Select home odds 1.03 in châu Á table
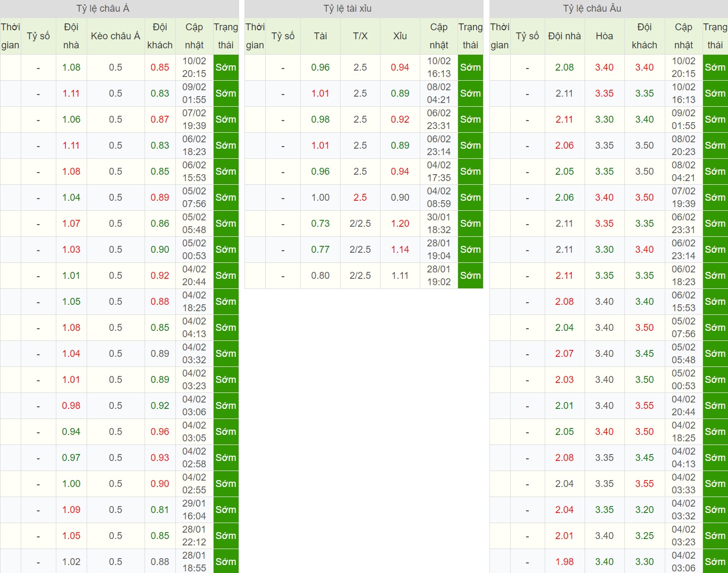 (71, 250)
